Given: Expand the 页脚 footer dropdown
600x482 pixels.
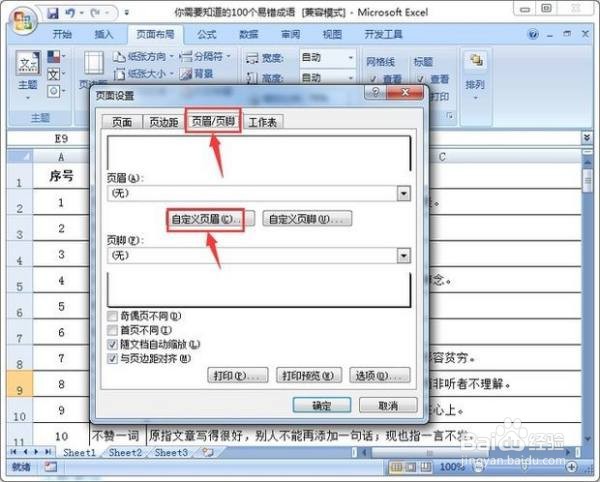Looking at the screenshot, I should point(403,256).
